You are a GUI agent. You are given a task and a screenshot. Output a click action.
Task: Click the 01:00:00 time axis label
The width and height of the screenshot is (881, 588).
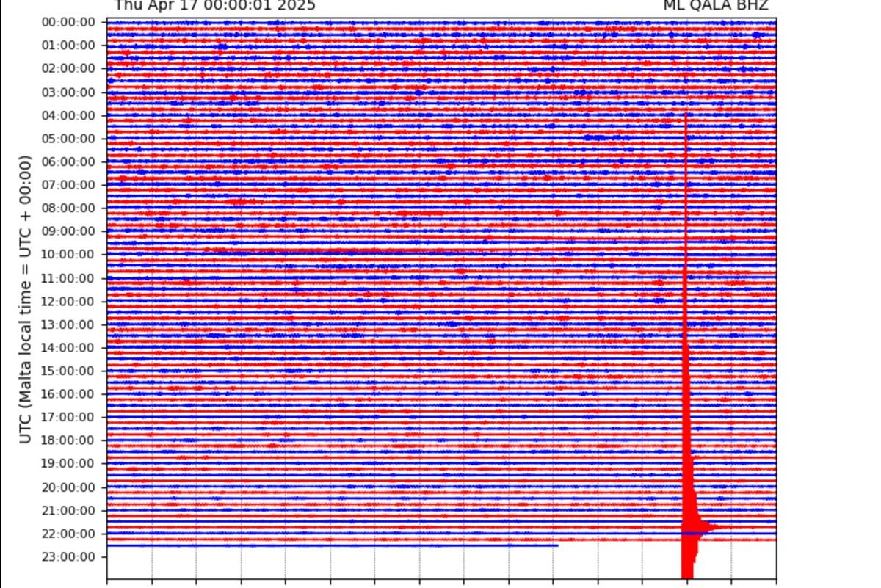pyautogui.click(x=68, y=46)
